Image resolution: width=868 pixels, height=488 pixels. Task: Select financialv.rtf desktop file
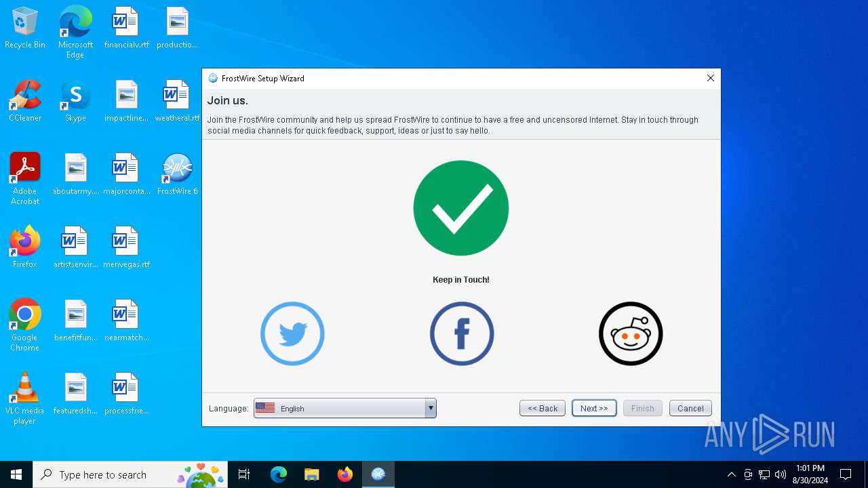click(126, 28)
